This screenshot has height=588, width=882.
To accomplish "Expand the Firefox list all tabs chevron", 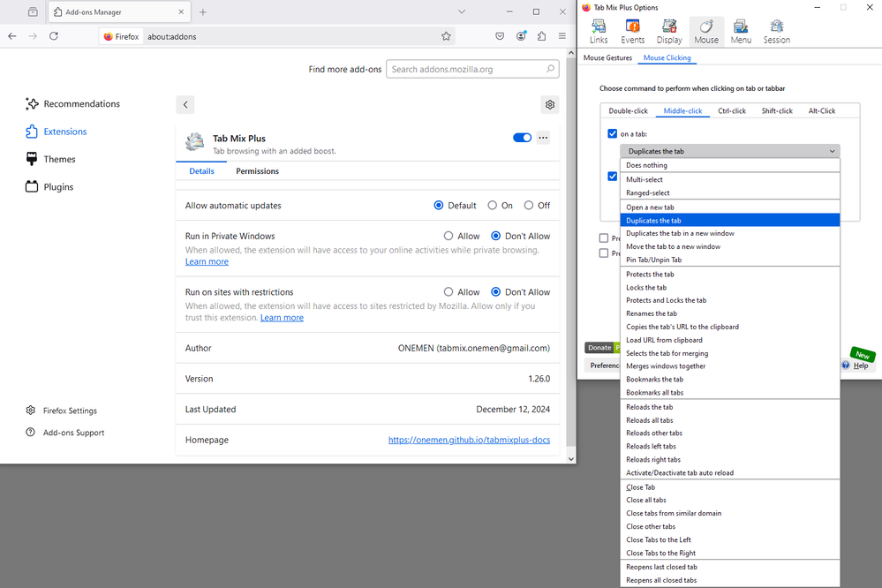I will [462, 11].
